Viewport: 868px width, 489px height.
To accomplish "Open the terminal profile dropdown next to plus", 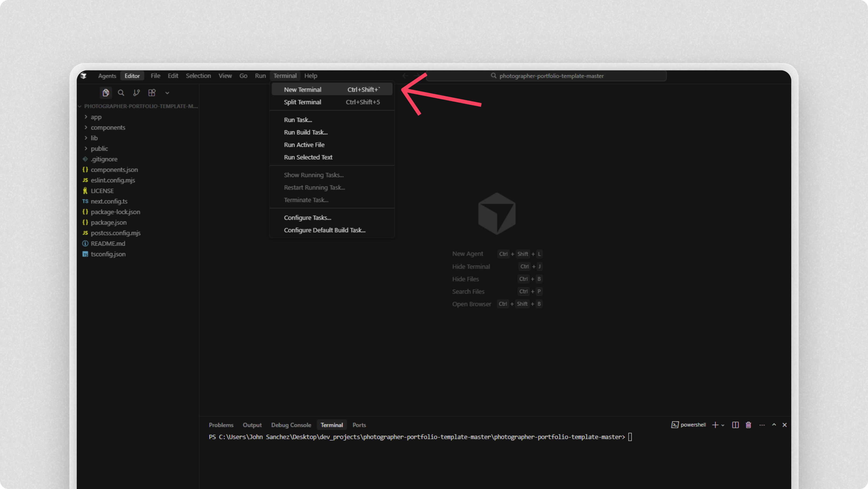I will [722, 425].
